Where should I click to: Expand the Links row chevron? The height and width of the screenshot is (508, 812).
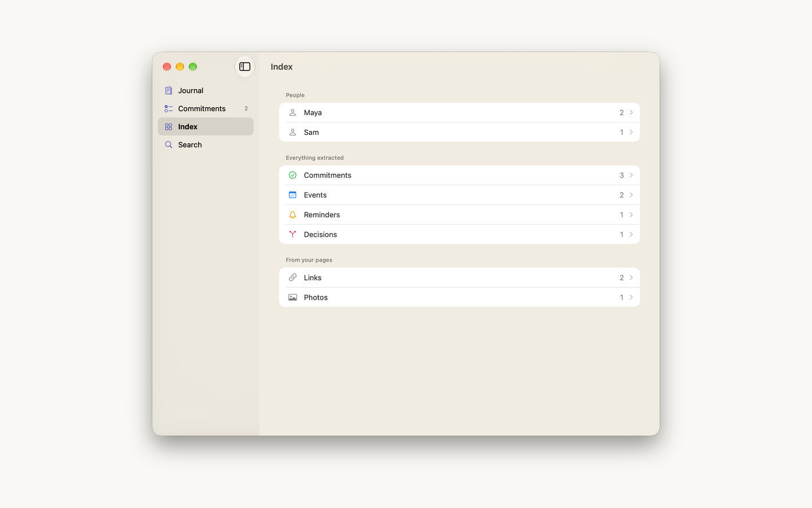tap(631, 278)
